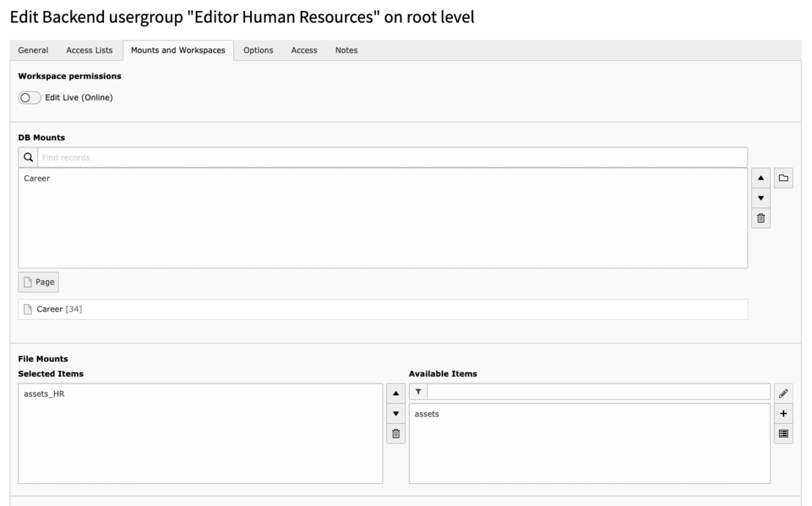
Task: Remove assets_HR mount using trash icon
Action: (x=395, y=433)
